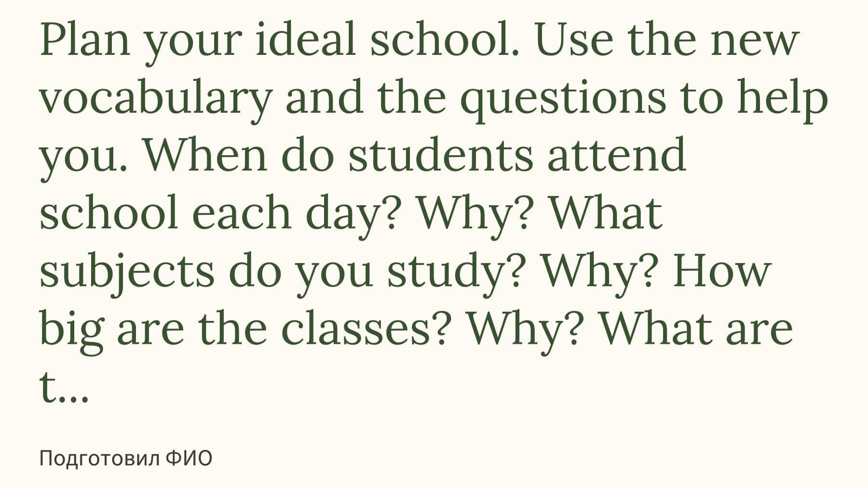Click the 'Подготовил ФИО' footer text
The height and width of the screenshot is (488, 868).
tap(125, 458)
